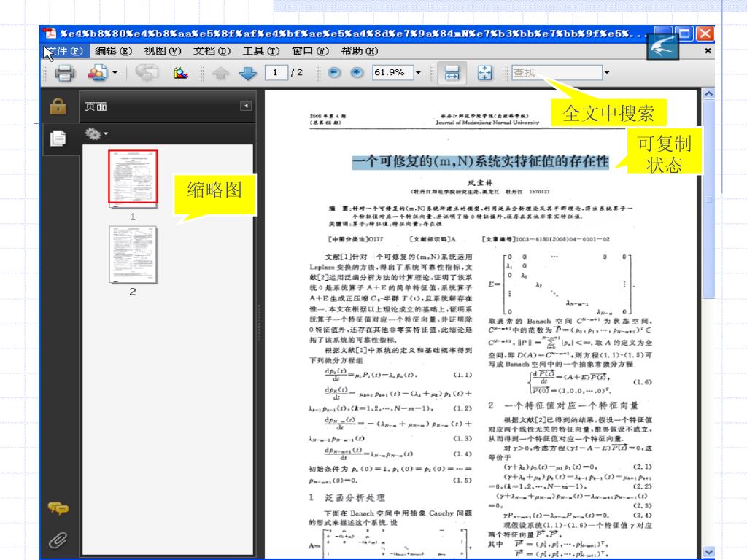Click the zoom in plus button
Viewport: 747px width, 560px height.
(357, 72)
